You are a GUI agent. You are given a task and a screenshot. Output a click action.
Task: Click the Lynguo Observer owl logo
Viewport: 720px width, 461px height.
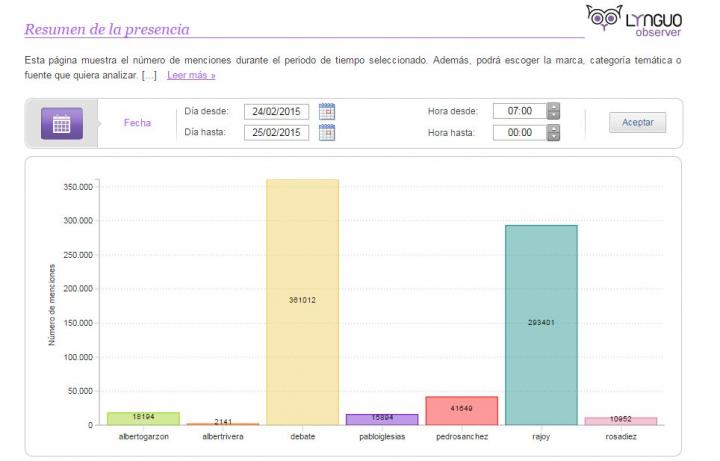[604, 17]
